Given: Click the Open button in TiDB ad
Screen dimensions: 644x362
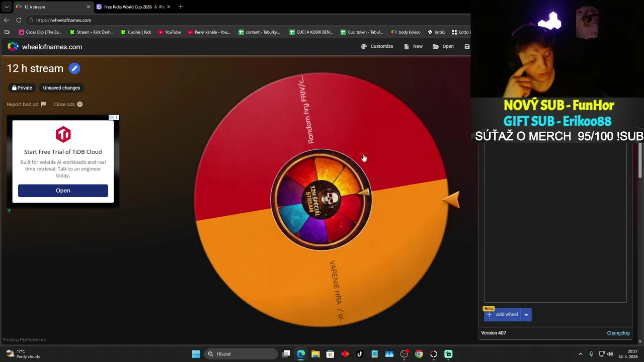Looking at the screenshot, I should [63, 191].
